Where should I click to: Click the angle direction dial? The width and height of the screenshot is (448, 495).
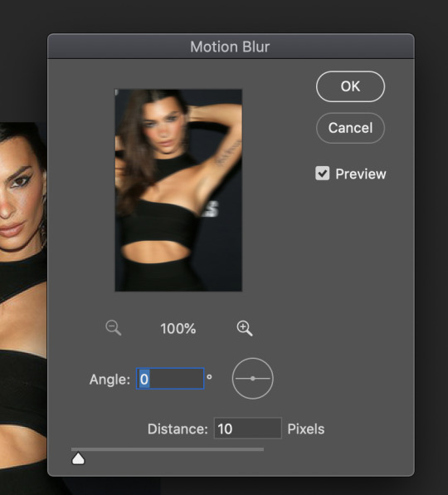[252, 378]
